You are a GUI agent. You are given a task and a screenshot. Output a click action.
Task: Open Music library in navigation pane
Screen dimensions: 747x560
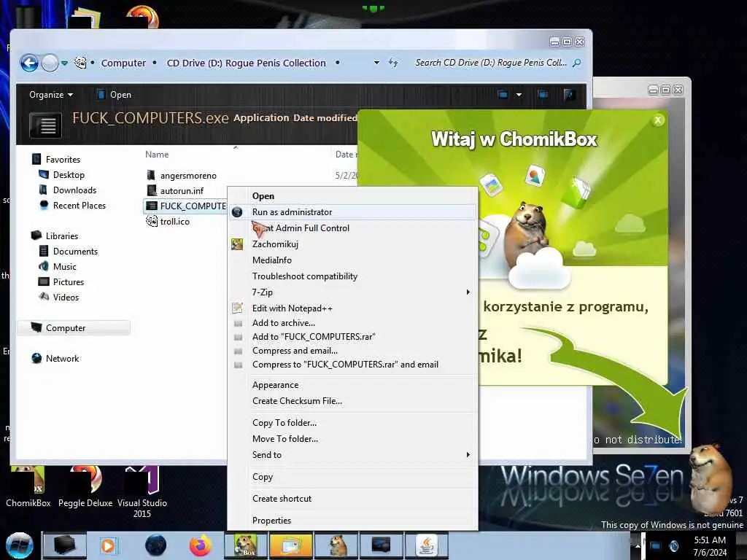65,267
